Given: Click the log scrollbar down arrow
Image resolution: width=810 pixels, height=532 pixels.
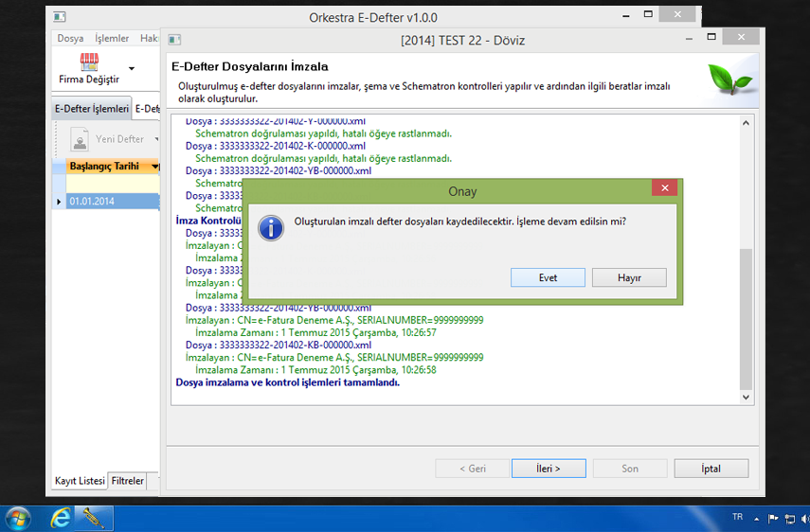Looking at the screenshot, I should point(746,398).
